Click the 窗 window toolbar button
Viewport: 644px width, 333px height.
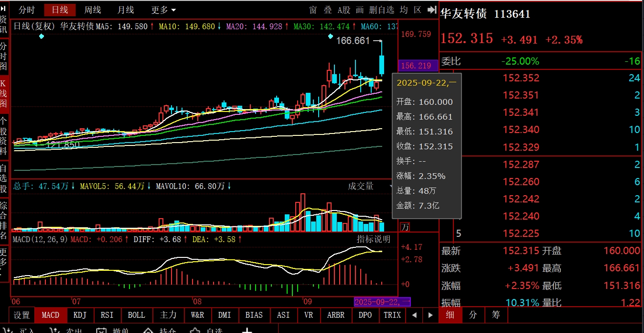pos(313,10)
